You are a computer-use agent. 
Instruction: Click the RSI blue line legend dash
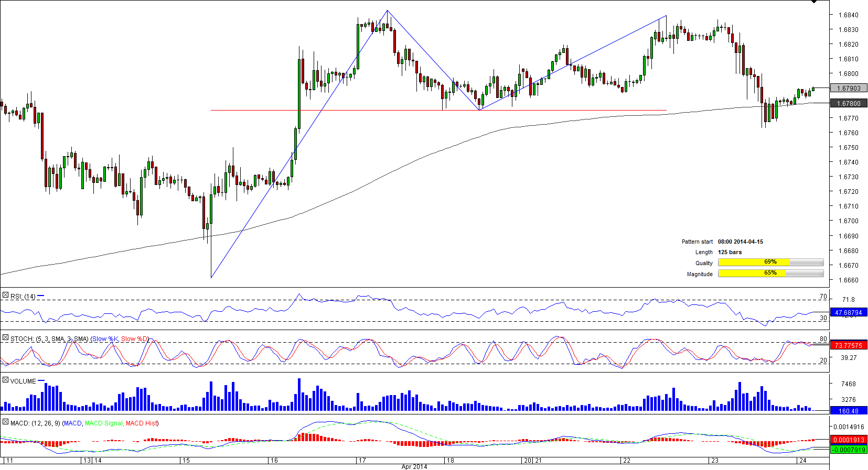tap(41, 296)
